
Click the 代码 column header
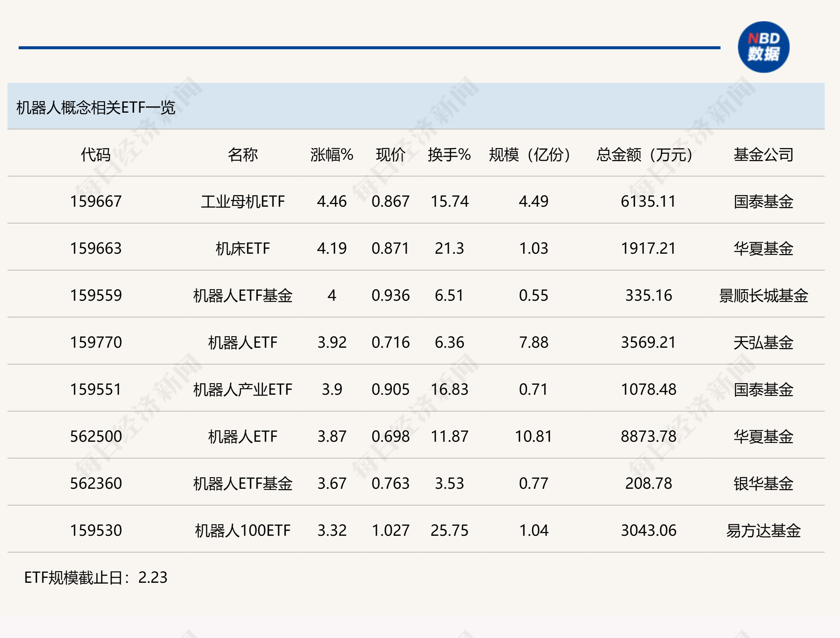pyautogui.click(x=96, y=154)
